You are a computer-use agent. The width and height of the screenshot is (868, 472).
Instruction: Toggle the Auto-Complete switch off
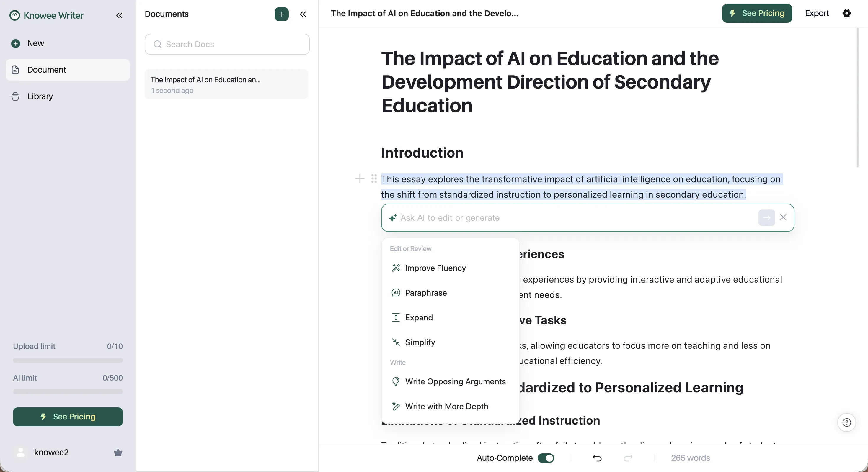tap(546, 458)
